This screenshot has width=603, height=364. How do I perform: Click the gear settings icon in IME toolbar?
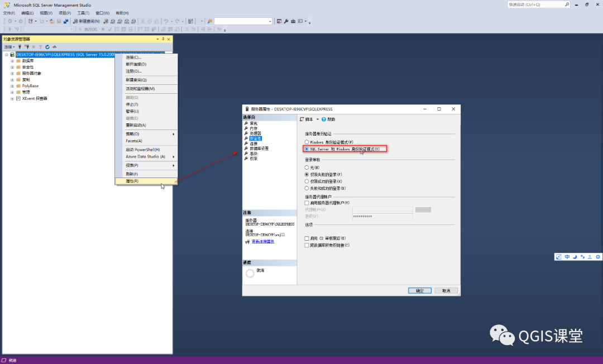click(597, 257)
